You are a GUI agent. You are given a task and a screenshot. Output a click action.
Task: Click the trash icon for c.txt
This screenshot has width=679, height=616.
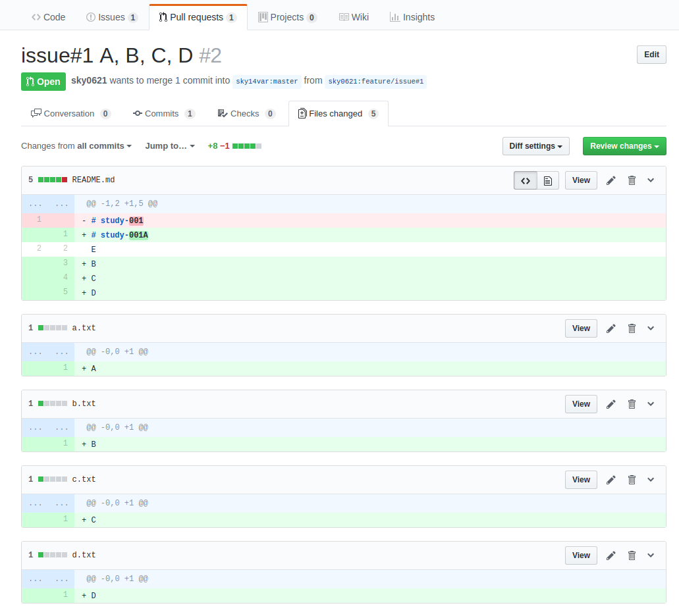632,480
